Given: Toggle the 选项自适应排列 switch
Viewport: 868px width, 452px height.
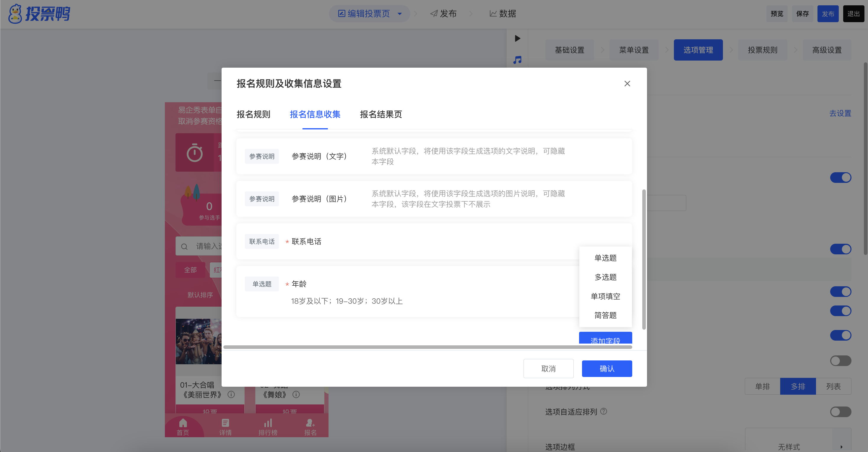Looking at the screenshot, I should pyautogui.click(x=840, y=412).
